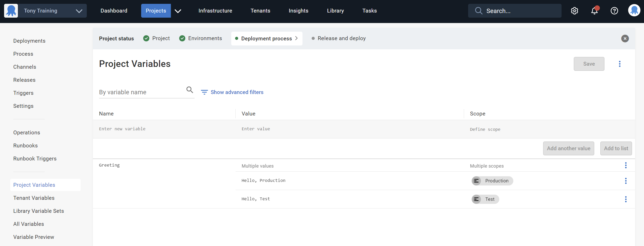Screen dimensions: 644x246
Task: Click the environment icon on the Production scope chip
Action: [x=477, y=181]
